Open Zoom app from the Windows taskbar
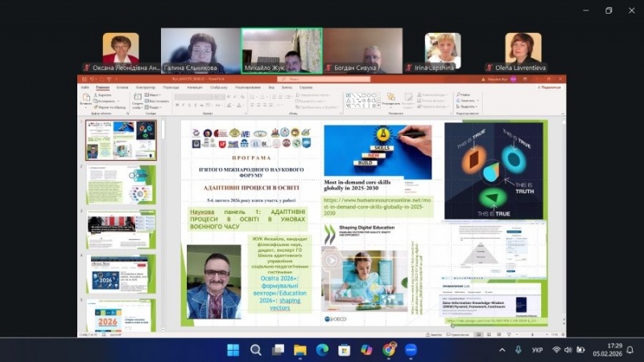 [411, 350]
